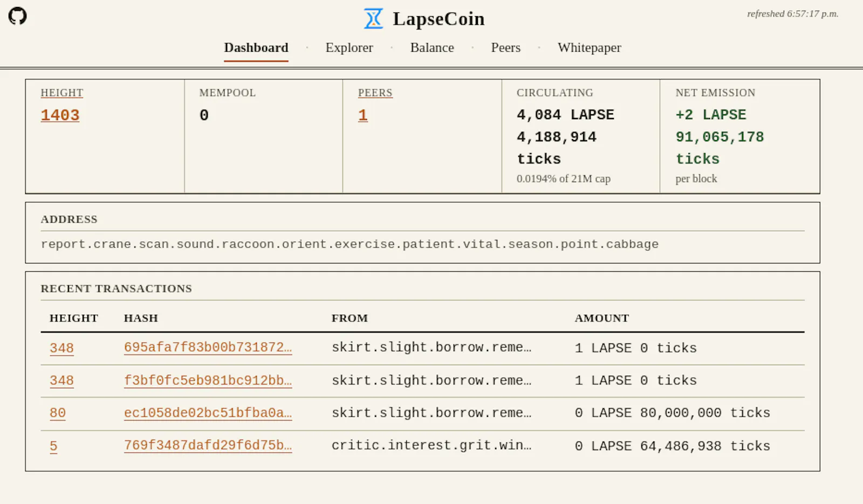Open the GitHub repository icon

click(x=17, y=16)
